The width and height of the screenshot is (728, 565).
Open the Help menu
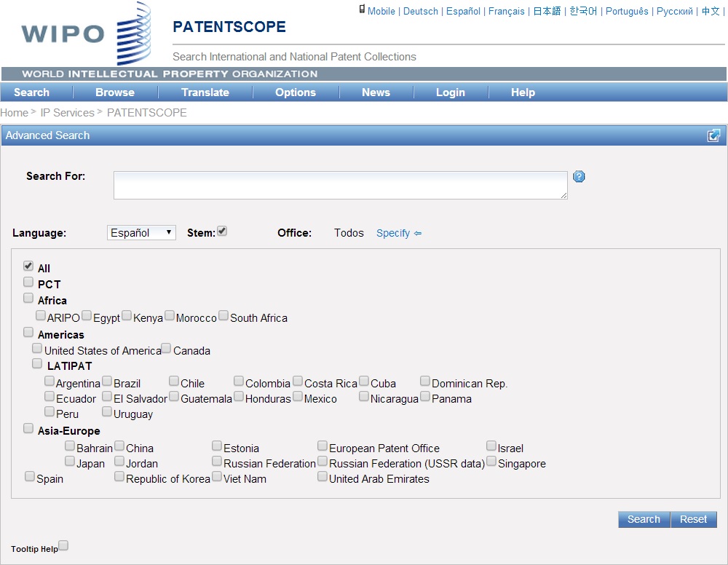tap(523, 92)
